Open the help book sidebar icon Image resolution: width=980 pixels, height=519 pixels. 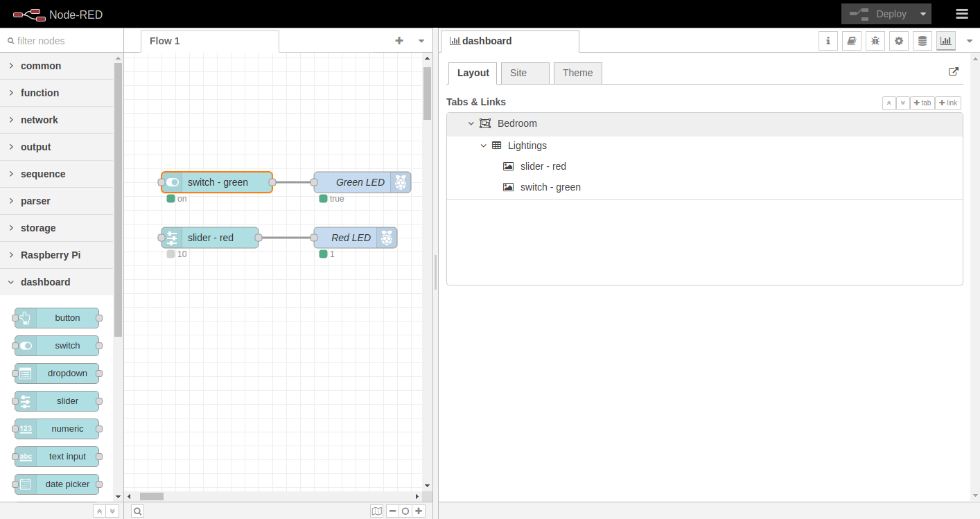point(852,41)
